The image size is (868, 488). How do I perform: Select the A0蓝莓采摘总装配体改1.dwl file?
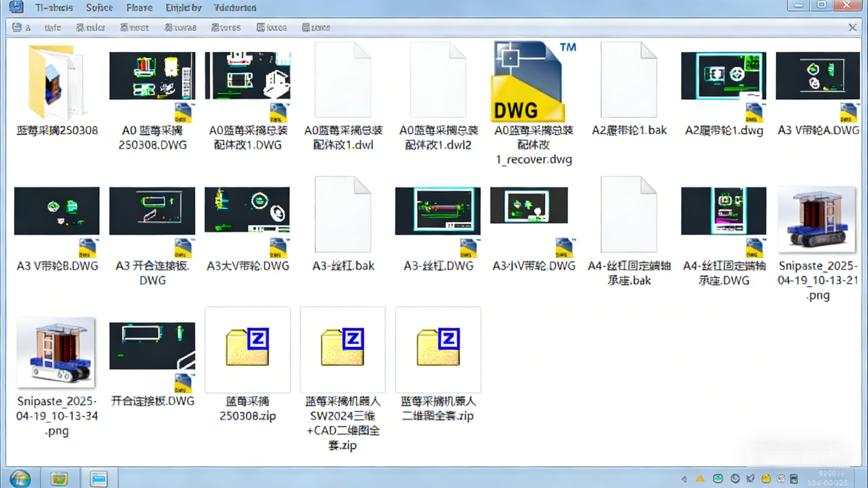click(343, 80)
